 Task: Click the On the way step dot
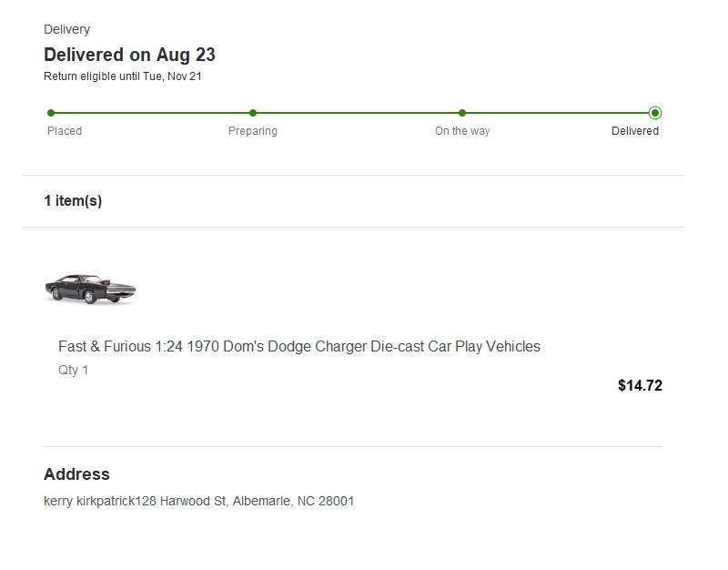462,113
